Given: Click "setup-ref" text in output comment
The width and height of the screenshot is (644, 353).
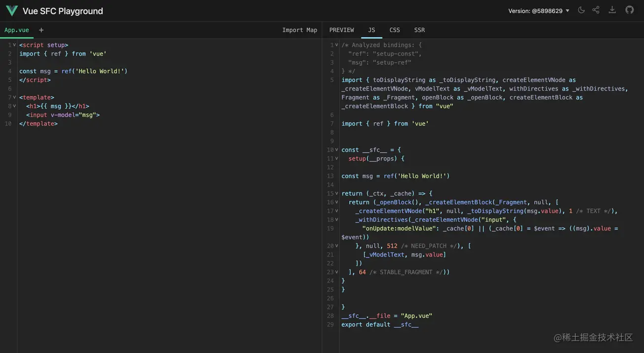Looking at the screenshot, I should pyautogui.click(x=392, y=62).
